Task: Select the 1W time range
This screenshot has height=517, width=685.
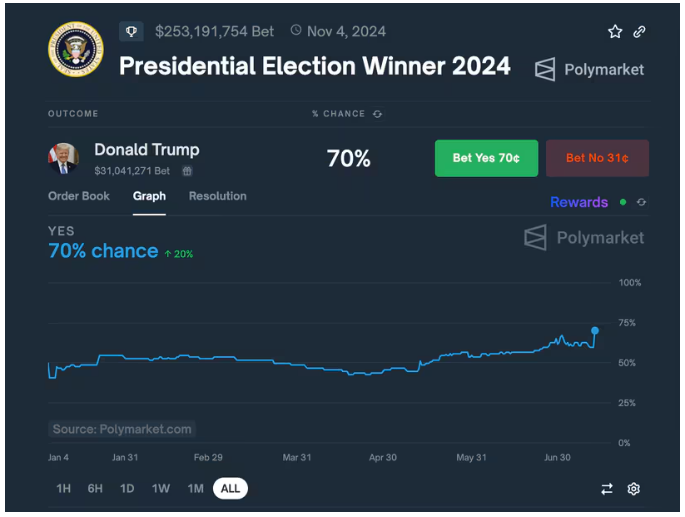Action: 160,488
